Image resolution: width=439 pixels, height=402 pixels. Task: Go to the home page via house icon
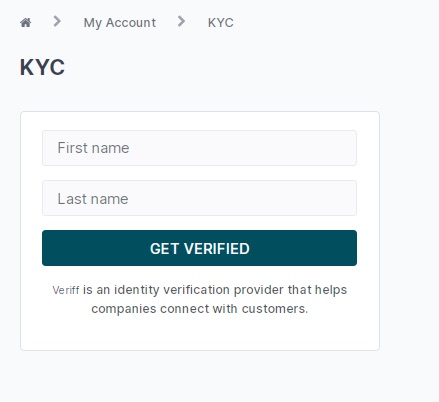click(26, 23)
